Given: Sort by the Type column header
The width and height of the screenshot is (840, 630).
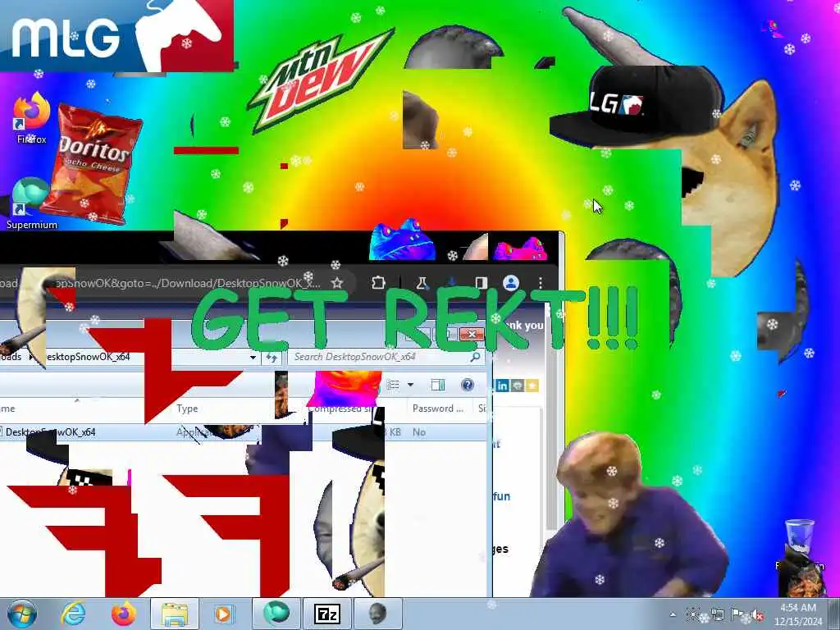Looking at the screenshot, I should point(187,409).
